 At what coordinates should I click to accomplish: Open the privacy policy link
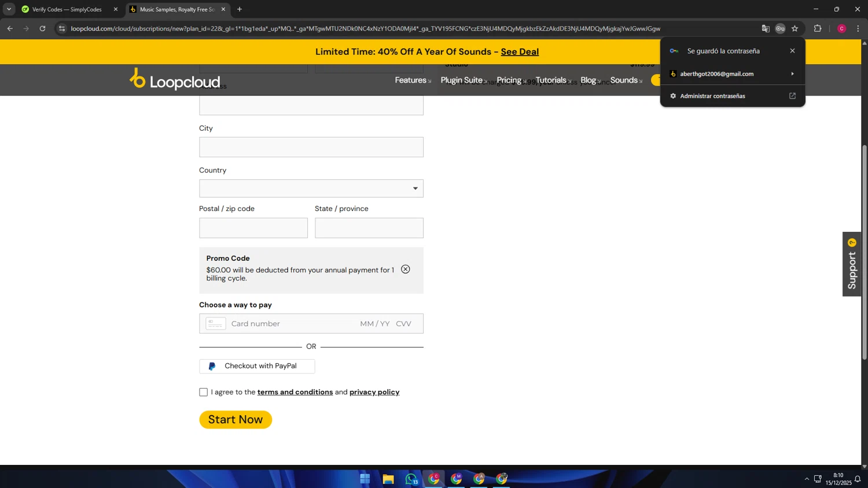click(x=374, y=392)
